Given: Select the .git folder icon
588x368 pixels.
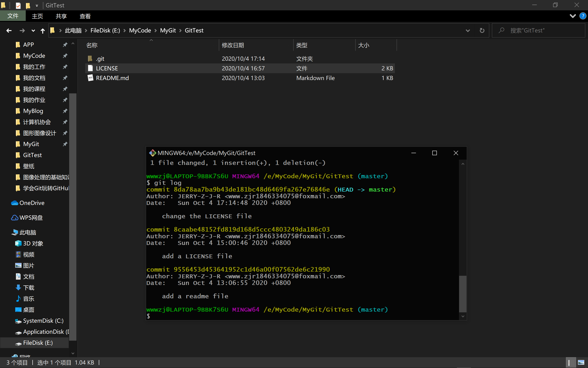Looking at the screenshot, I should coord(90,59).
